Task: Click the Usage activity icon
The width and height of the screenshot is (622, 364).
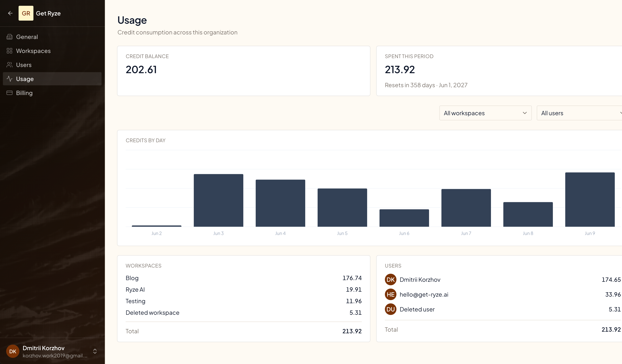Action: coord(9,79)
